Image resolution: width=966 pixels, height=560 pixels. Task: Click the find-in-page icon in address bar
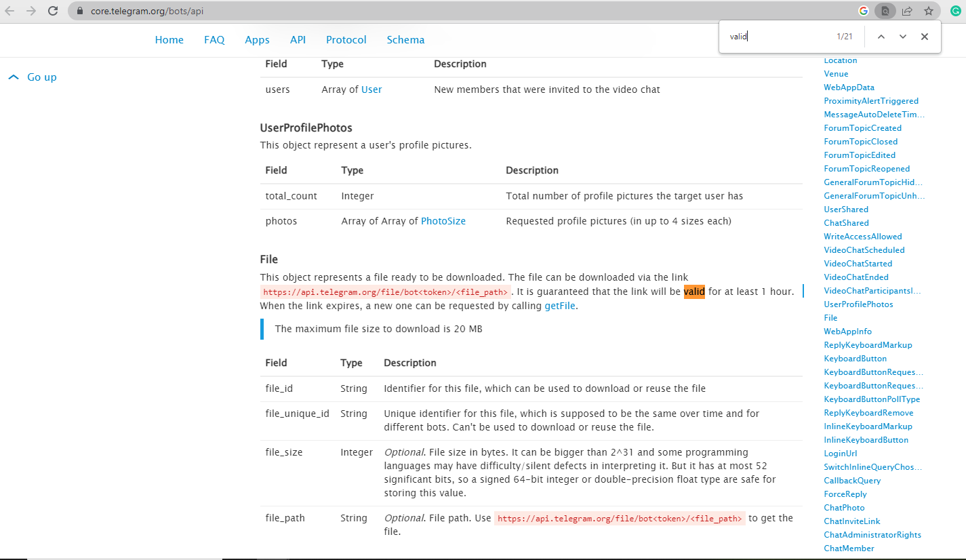coord(885,11)
